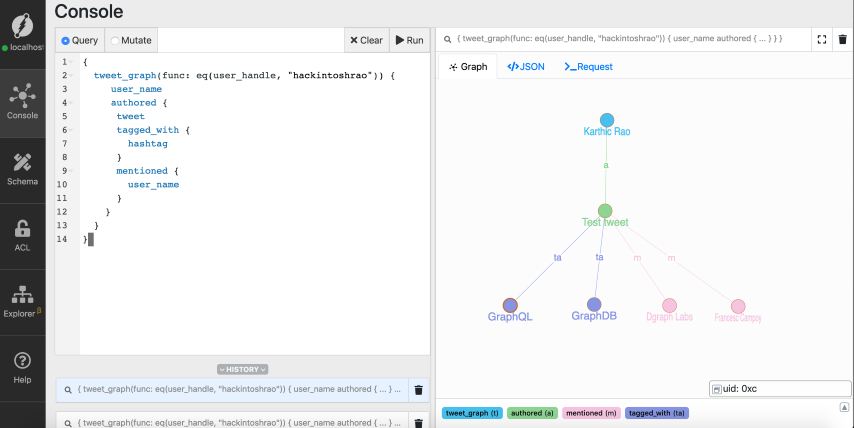The width and height of the screenshot is (854, 428).
Task: Switch to the JSON tab
Action: point(526,67)
